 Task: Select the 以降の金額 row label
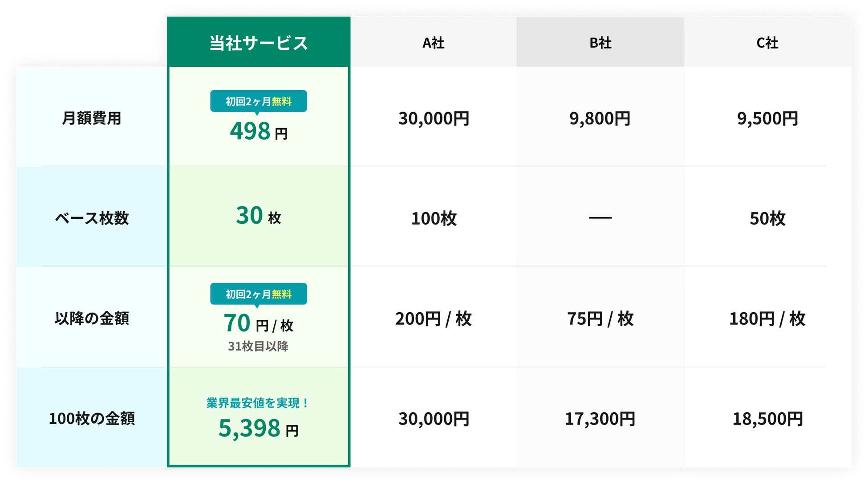[x=91, y=319]
